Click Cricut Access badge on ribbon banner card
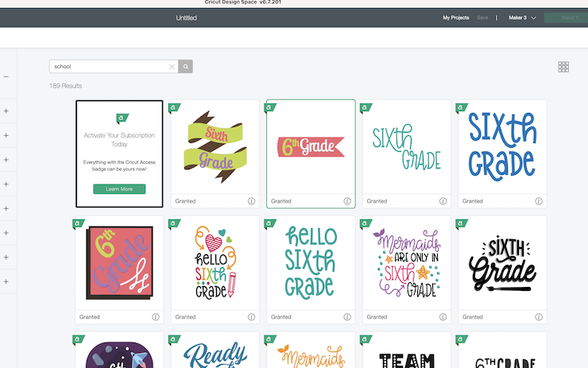The width and height of the screenshot is (588, 368). click(174, 108)
